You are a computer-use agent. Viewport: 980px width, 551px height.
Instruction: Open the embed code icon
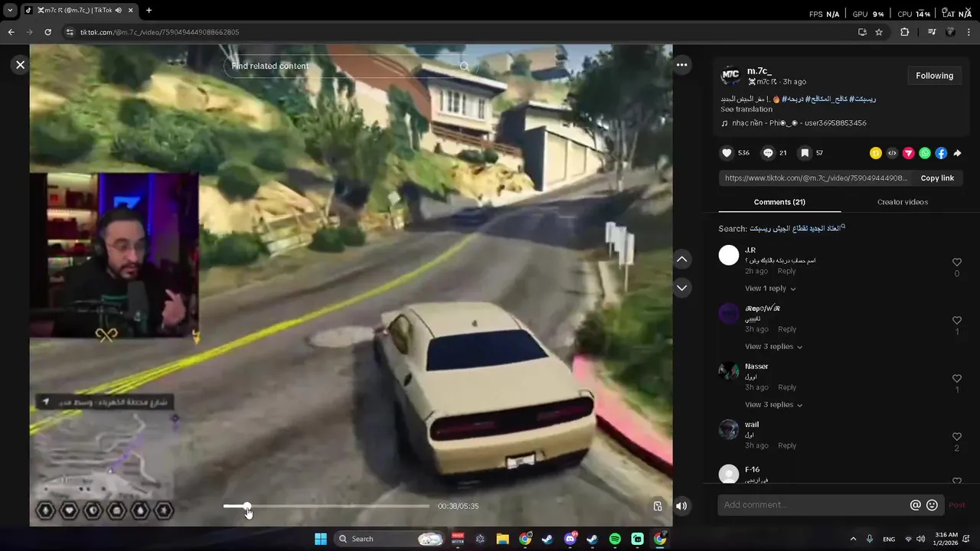click(x=892, y=153)
